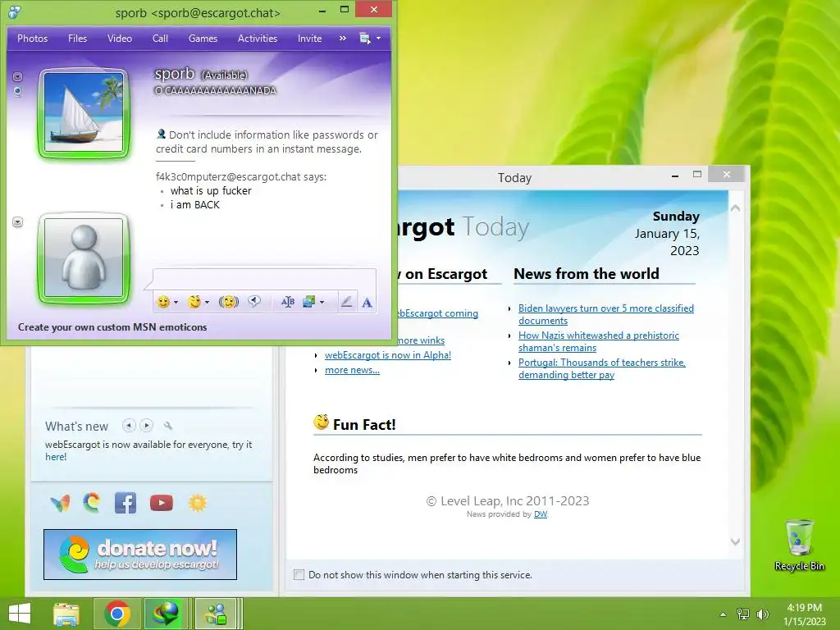This screenshot has width=840, height=630.
Task: Open the DW news provider link
Action: (541, 514)
